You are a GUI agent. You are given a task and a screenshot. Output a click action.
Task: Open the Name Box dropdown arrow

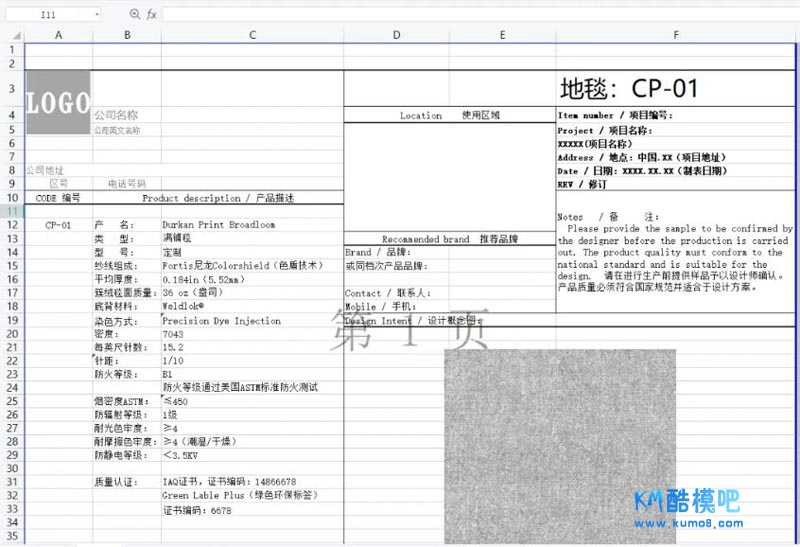tap(95, 15)
